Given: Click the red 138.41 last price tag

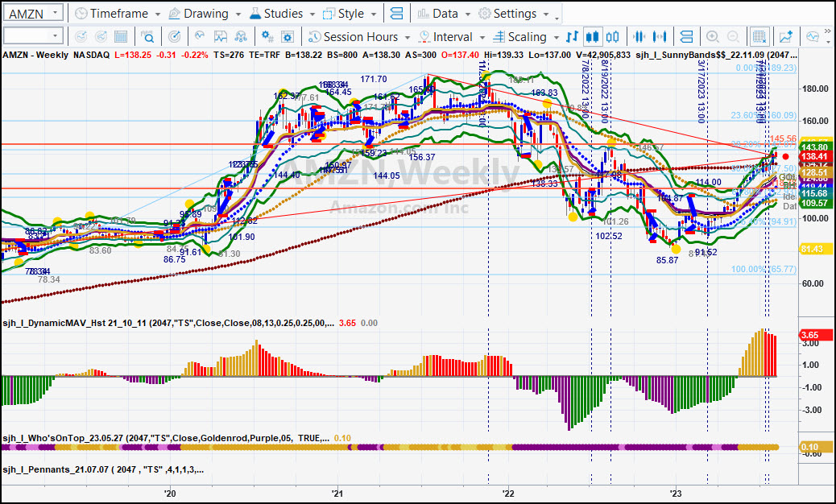Looking at the screenshot, I should pyautogui.click(x=815, y=156).
